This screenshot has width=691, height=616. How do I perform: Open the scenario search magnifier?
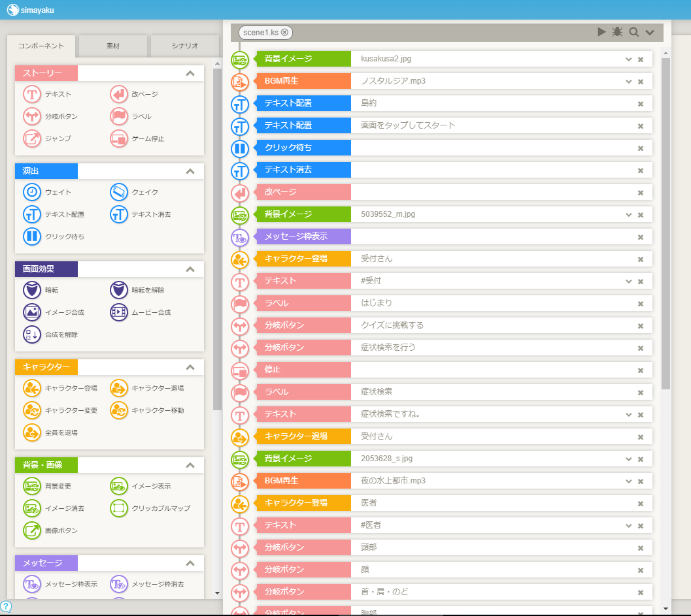pyautogui.click(x=633, y=32)
